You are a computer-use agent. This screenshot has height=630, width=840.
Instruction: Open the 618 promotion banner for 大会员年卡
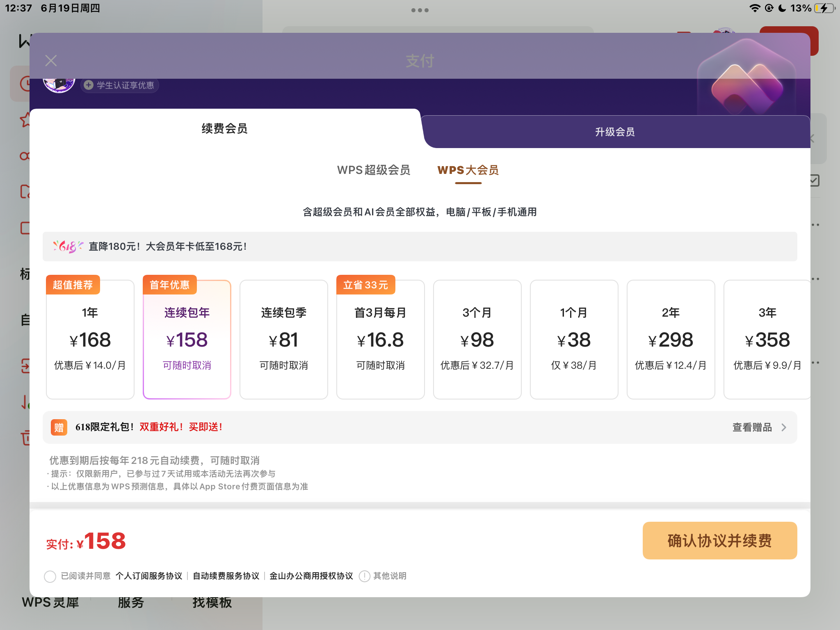click(x=420, y=247)
